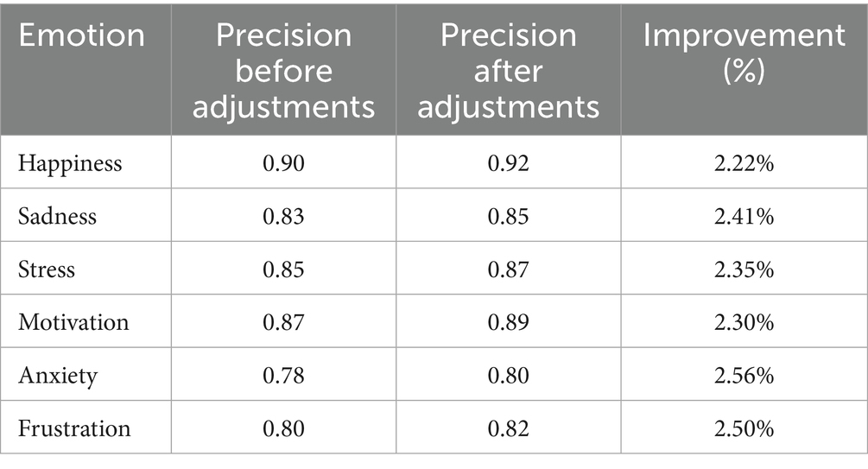Viewport: 868px width, 469px height.
Task: Click the Emotion column header
Action: point(83,35)
